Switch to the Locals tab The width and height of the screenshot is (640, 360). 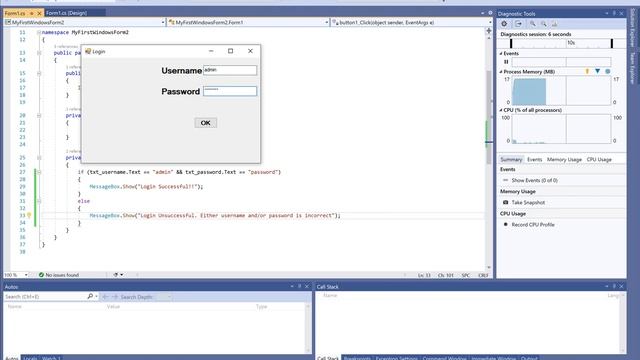30,358
